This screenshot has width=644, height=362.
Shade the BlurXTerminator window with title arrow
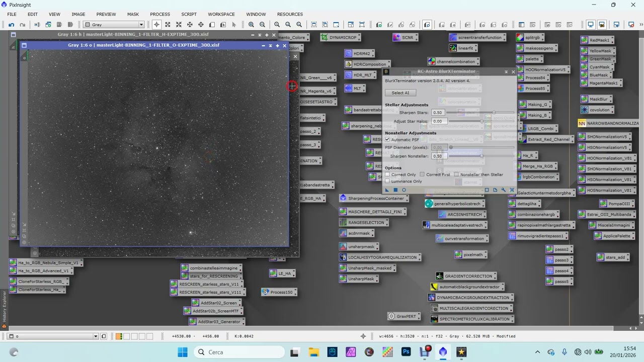(506, 72)
